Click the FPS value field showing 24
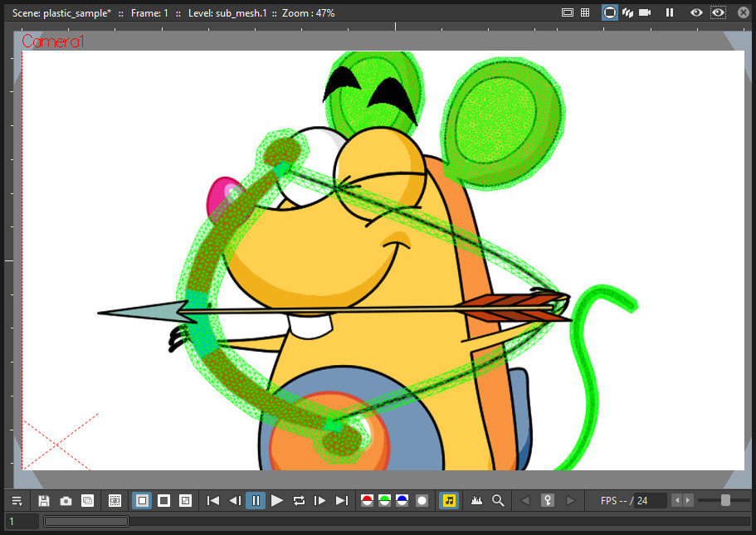Viewport: 756px width, 535px height. click(651, 501)
